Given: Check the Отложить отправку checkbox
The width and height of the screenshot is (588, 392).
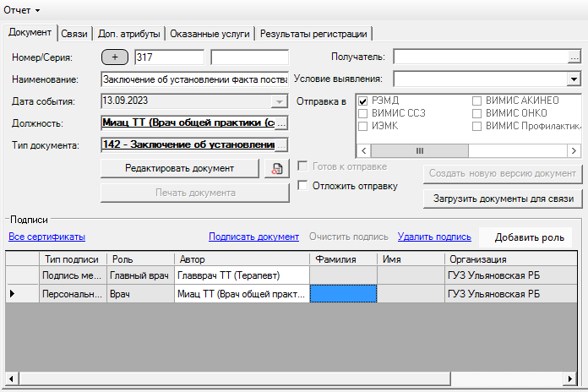Looking at the screenshot, I should (303, 186).
